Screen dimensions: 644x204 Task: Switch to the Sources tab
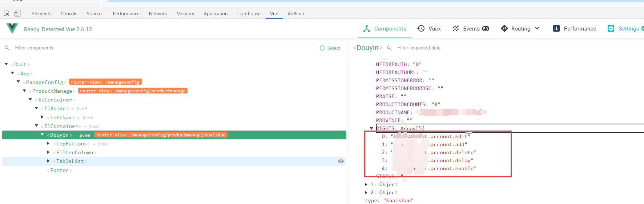(95, 14)
